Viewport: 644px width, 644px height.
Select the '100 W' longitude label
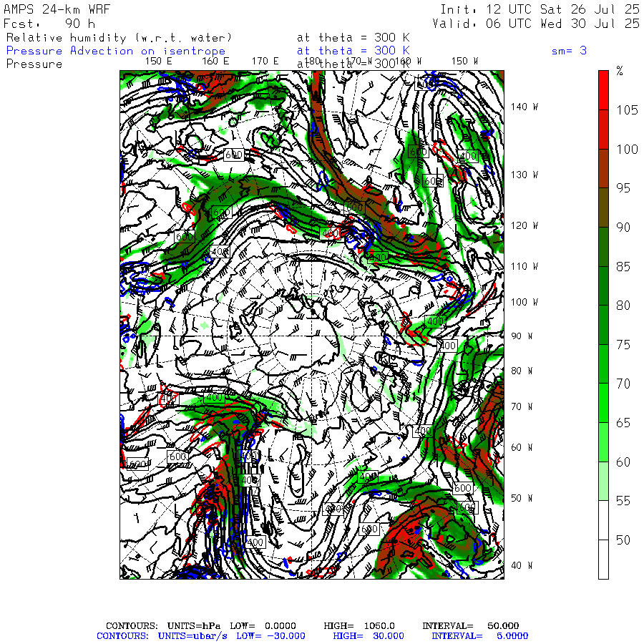tap(524, 302)
